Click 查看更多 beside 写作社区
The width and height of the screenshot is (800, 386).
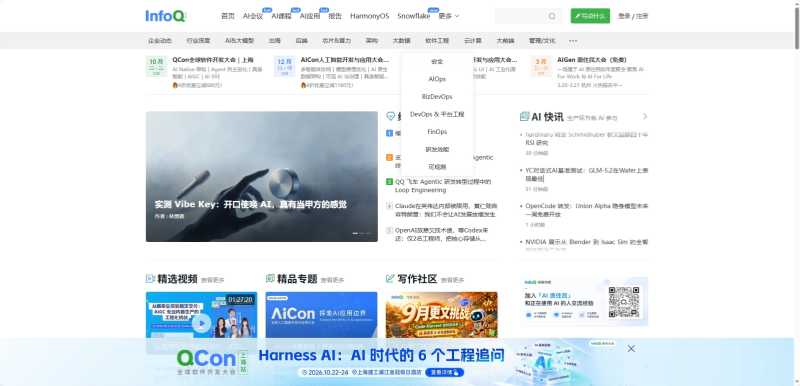point(453,280)
